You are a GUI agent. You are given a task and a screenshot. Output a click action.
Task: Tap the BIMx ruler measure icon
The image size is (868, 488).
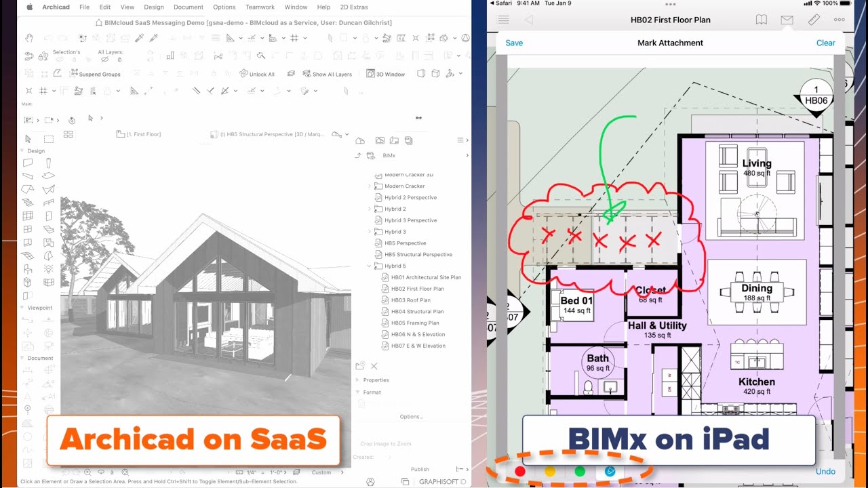[x=814, y=20]
